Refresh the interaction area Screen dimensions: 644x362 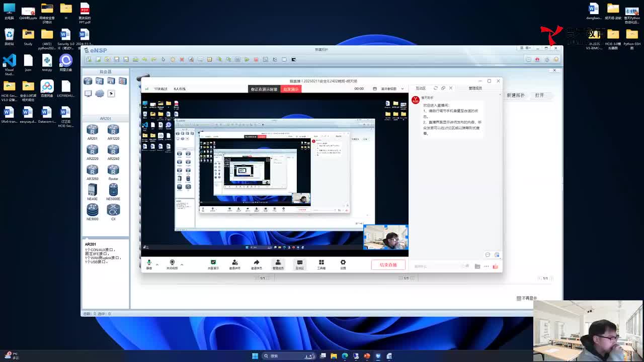tap(436, 88)
